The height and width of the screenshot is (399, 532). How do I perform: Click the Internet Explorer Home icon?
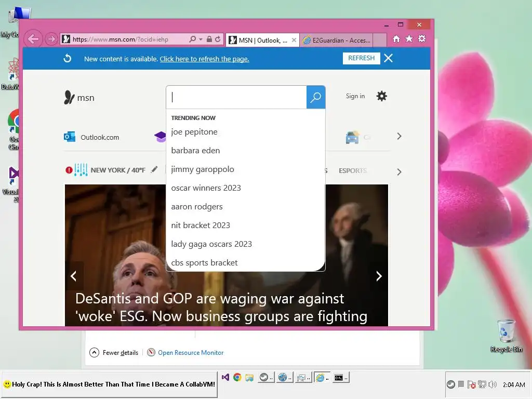pos(396,39)
